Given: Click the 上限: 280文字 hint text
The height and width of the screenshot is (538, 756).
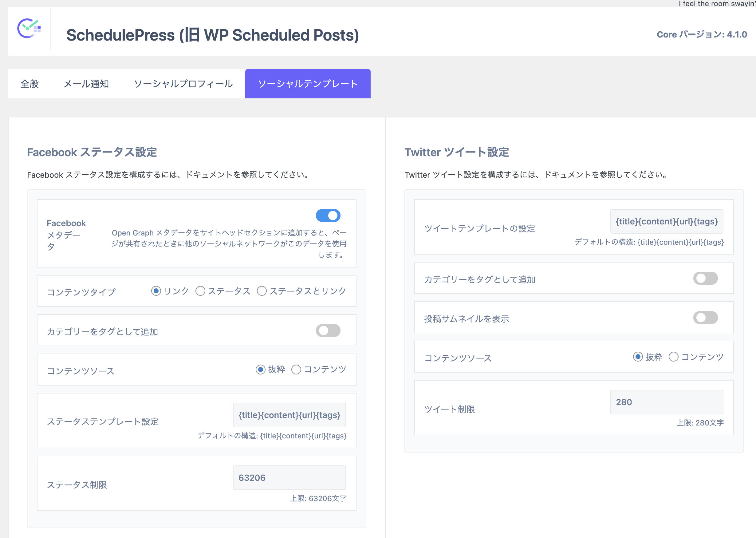Looking at the screenshot, I should [x=700, y=423].
